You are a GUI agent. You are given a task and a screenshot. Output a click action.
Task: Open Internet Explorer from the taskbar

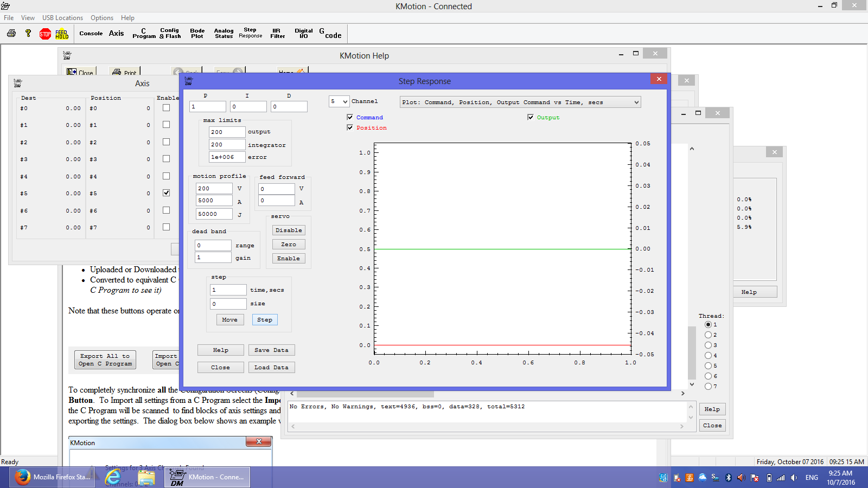click(x=113, y=477)
